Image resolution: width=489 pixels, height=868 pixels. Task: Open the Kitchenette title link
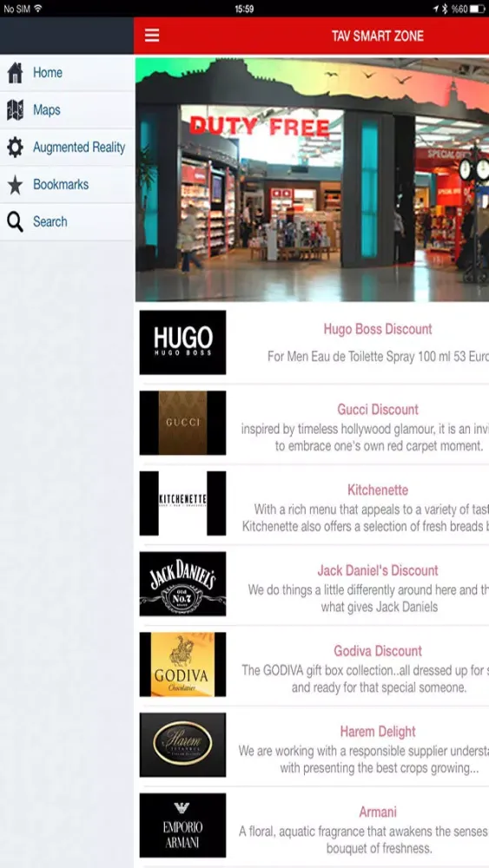tap(378, 490)
